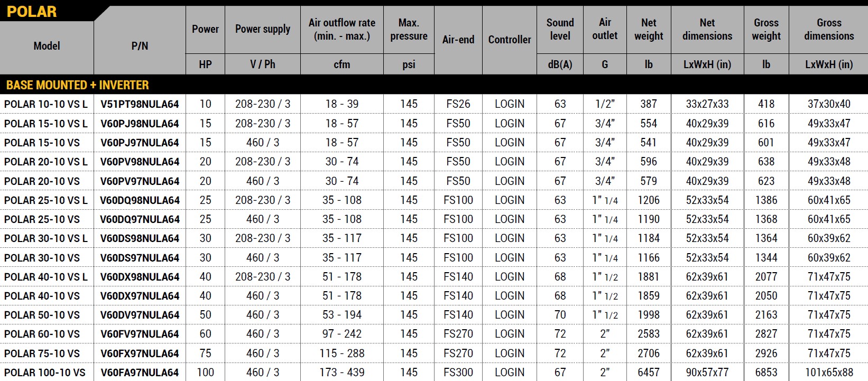Select the Max. pressure column header
Screen dimensions: 868x381
pos(409,29)
